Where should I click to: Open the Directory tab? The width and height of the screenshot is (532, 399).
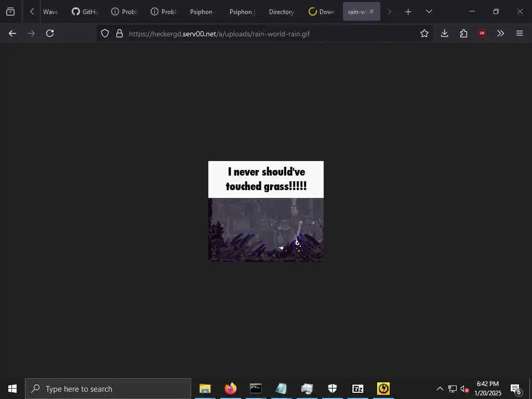point(282,12)
